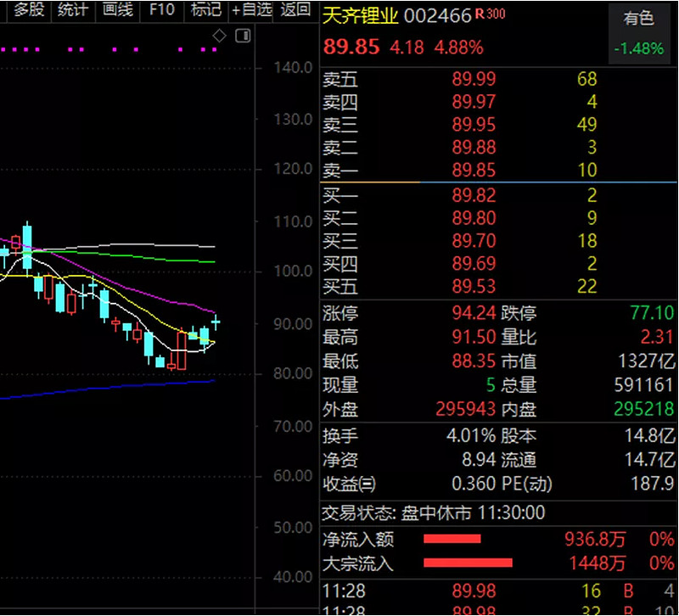Click the 天齐锂业 stock name
Viewport: 679px width, 616px height.
tap(360, 15)
